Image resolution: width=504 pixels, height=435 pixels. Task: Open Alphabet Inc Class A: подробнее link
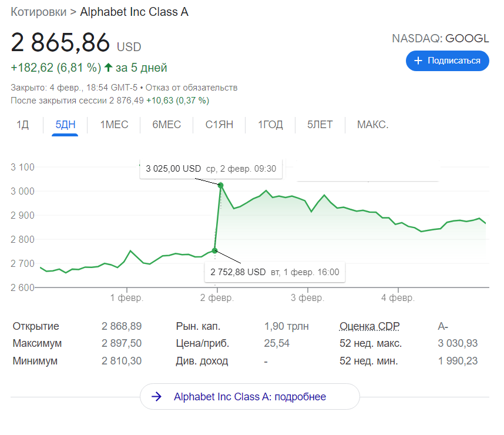coord(250,396)
